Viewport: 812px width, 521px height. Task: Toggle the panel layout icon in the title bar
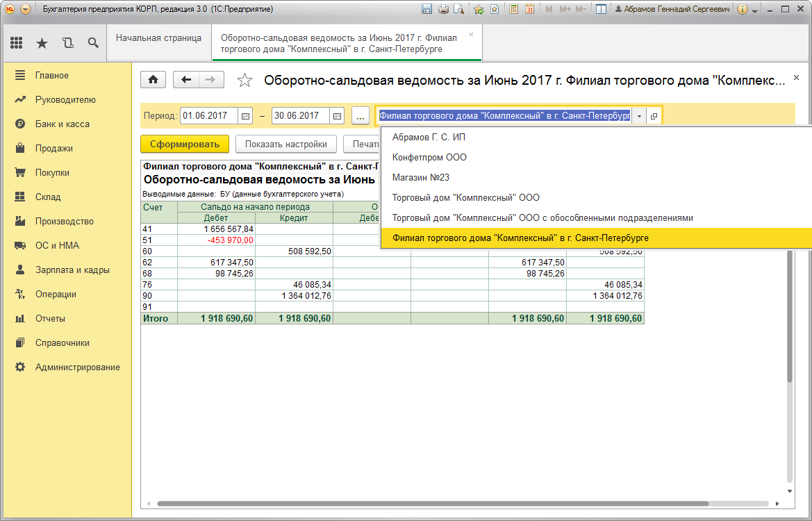pyautogui.click(x=602, y=9)
